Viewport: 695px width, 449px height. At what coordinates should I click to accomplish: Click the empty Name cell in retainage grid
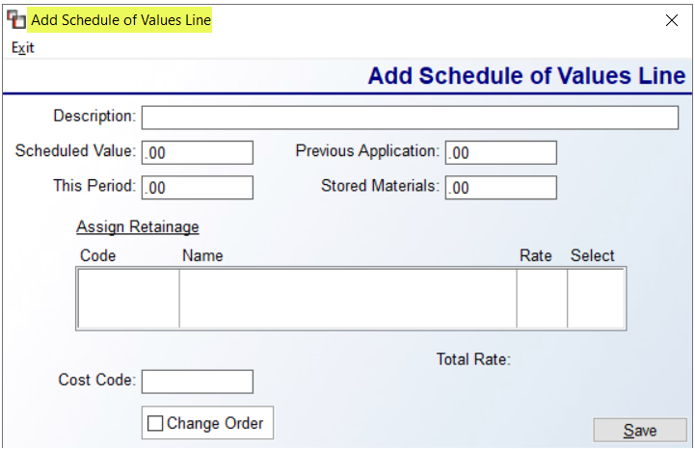click(348, 298)
